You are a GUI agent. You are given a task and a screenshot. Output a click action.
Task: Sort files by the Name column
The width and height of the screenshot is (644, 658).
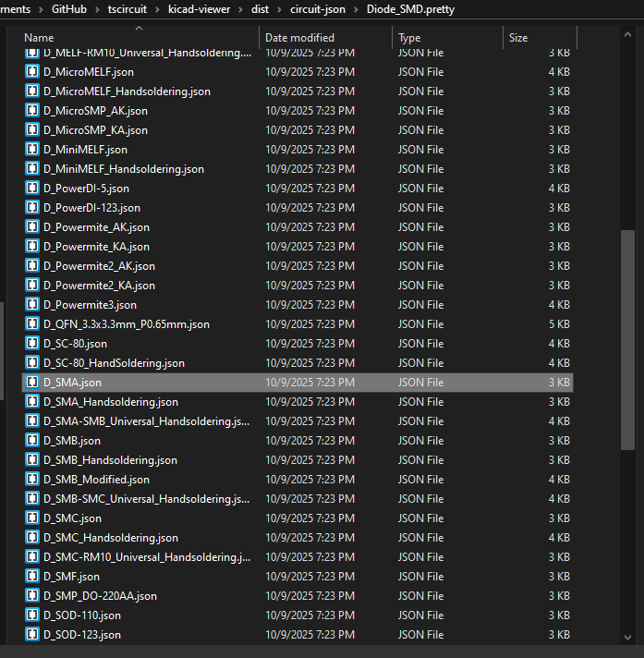coord(39,38)
